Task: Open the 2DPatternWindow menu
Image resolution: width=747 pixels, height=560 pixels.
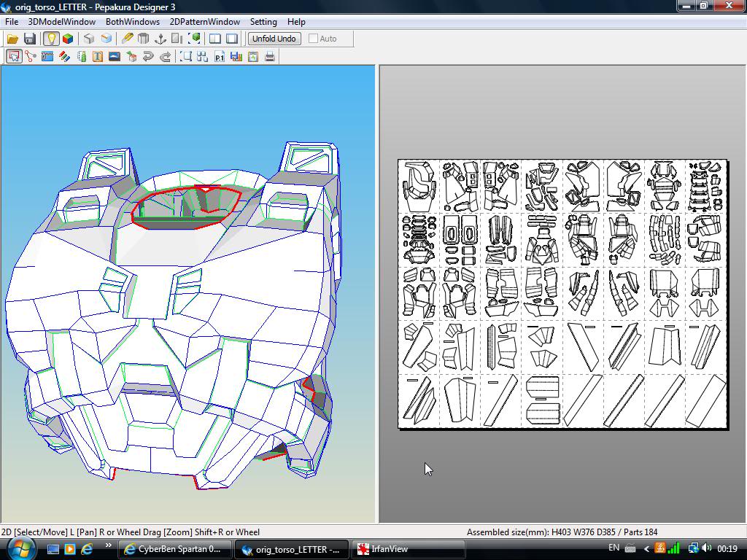Action: [205, 22]
